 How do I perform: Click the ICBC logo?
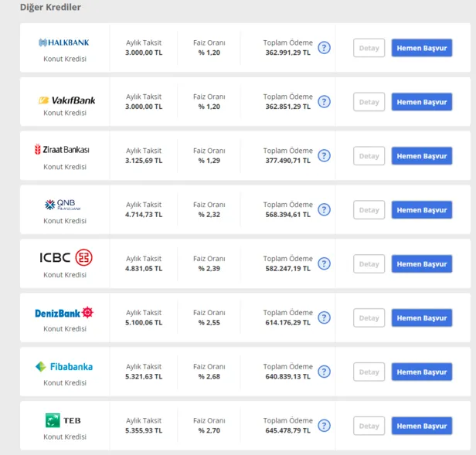click(x=66, y=257)
